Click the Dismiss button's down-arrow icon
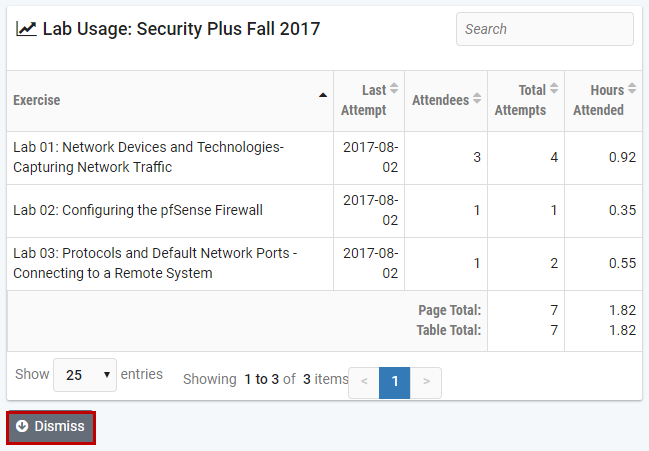The height and width of the screenshot is (451, 649). (x=22, y=426)
